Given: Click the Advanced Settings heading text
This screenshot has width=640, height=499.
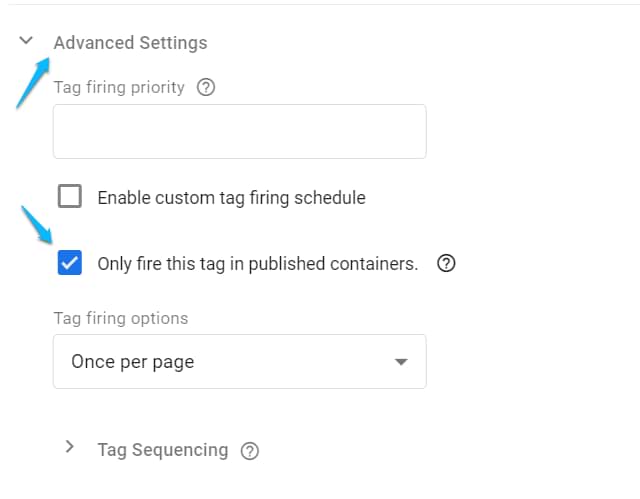Looking at the screenshot, I should point(130,43).
